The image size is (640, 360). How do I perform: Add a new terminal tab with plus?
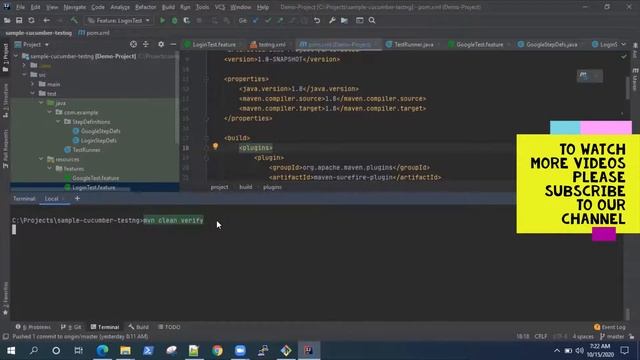point(77,198)
